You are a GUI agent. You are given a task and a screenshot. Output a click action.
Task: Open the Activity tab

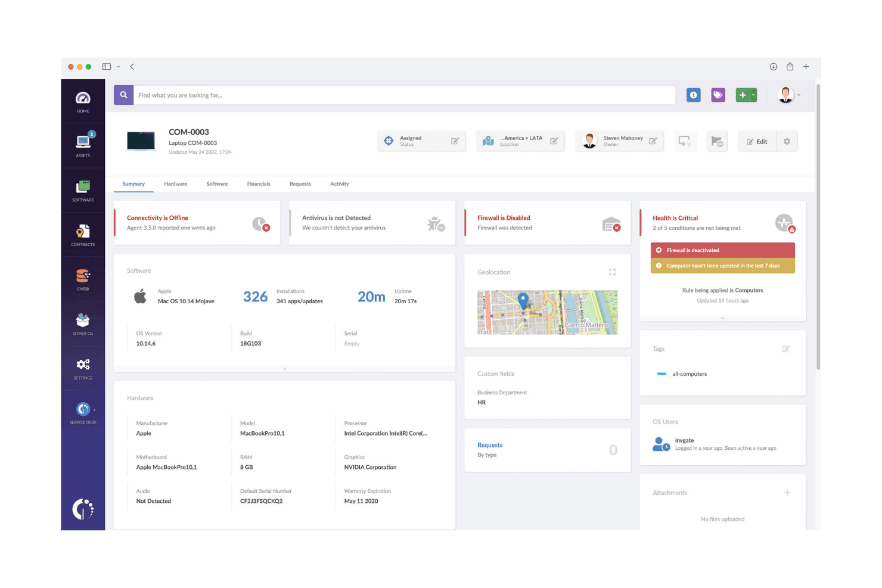340,184
